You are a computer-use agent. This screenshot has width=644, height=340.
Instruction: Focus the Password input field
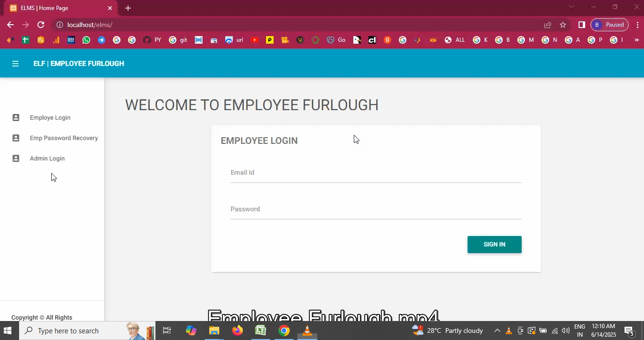376,209
